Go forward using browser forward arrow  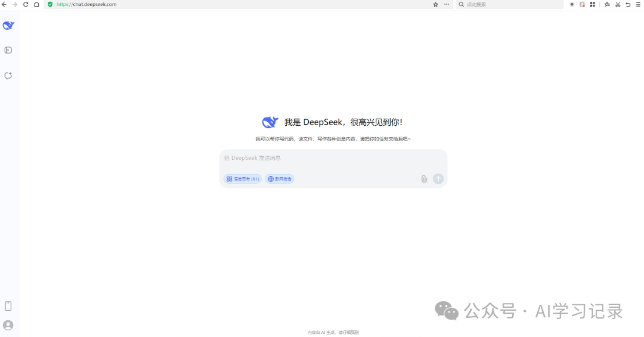click(x=15, y=5)
